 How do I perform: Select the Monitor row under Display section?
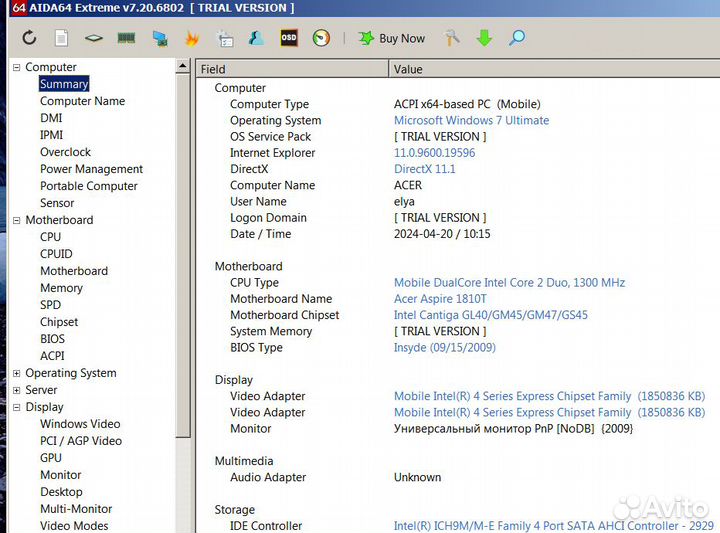(x=458, y=429)
